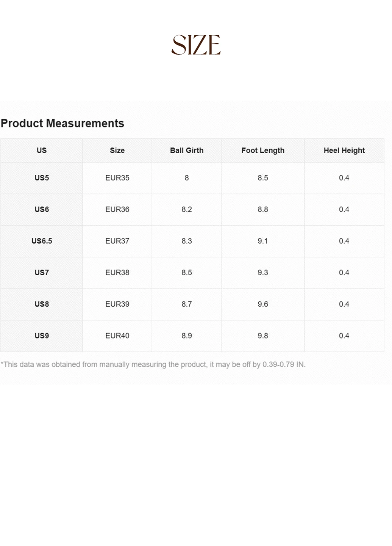Select the US6 row label
The height and width of the screenshot is (546, 392).
(x=42, y=209)
